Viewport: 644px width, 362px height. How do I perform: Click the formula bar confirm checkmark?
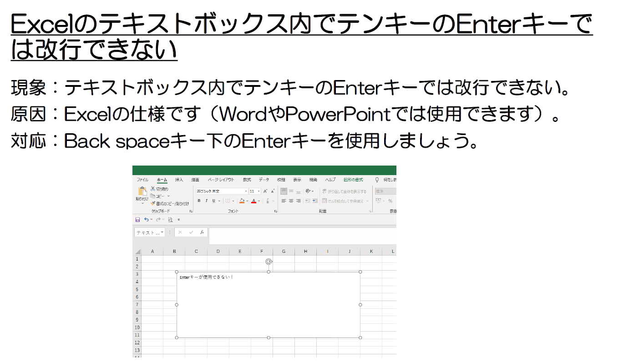coord(191,232)
